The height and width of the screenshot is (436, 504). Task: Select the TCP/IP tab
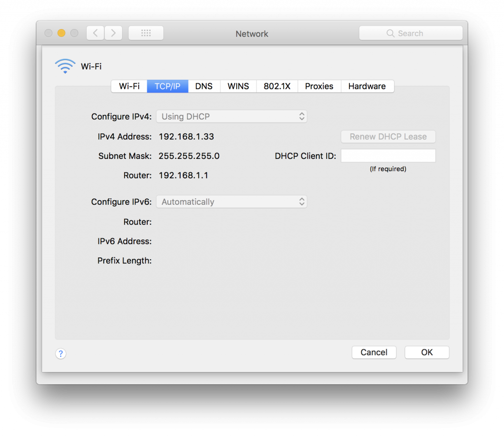[x=167, y=86]
